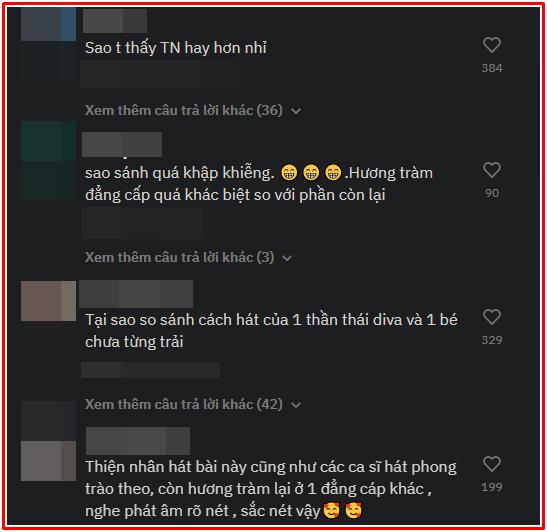Expand the 3 other replies
Viewport: 547px width, 532px height.
coord(188,257)
